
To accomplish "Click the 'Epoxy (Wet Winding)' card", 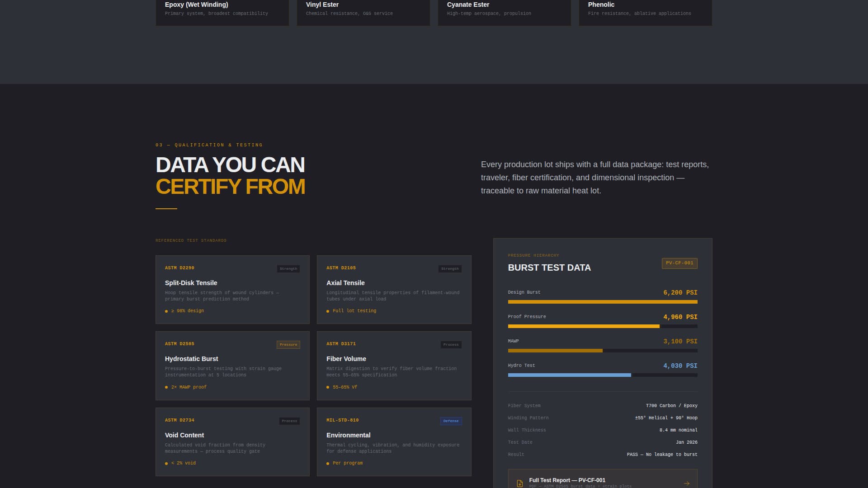I will [x=222, y=9].
